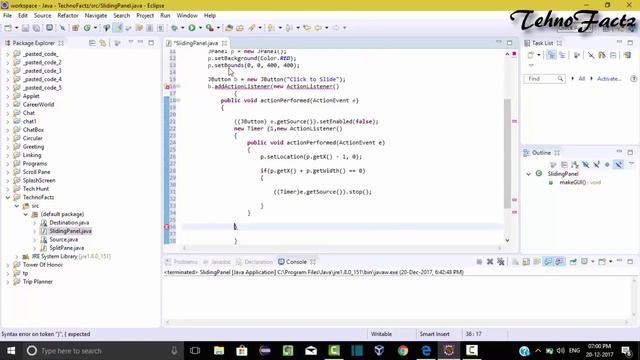
Task: Open the Refactor menu
Action: [68, 16]
